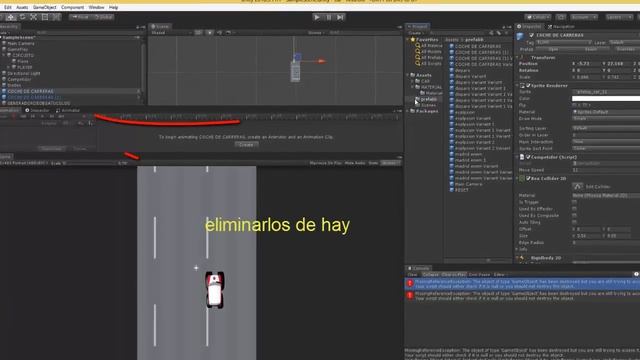Toggle the Sprite Renderer component checkbox
Screen dimensions: 640x360
tap(528, 86)
